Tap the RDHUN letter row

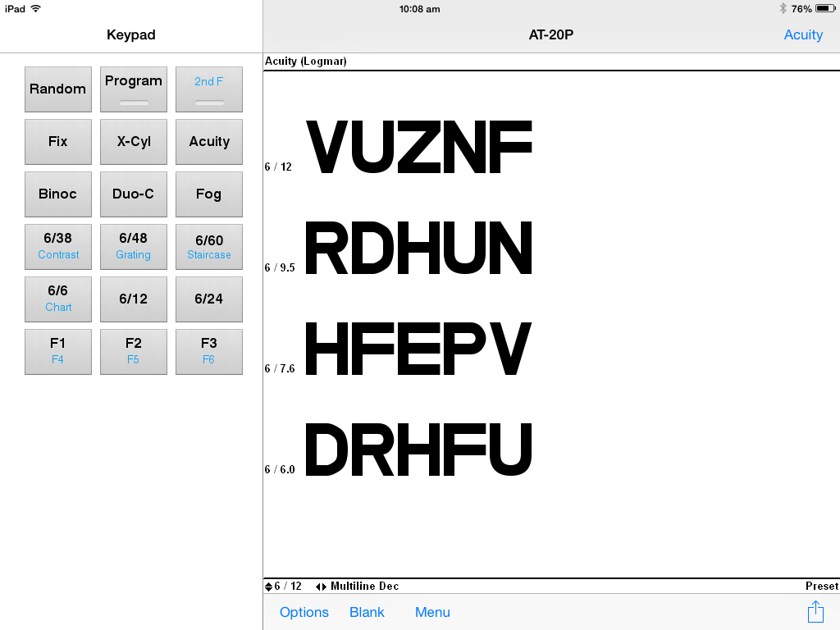(419, 248)
